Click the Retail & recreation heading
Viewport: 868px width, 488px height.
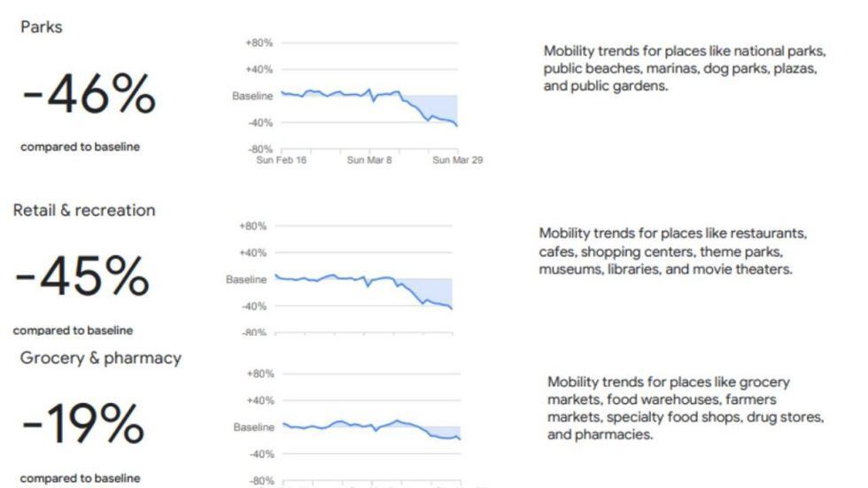pyautogui.click(x=84, y=210)
